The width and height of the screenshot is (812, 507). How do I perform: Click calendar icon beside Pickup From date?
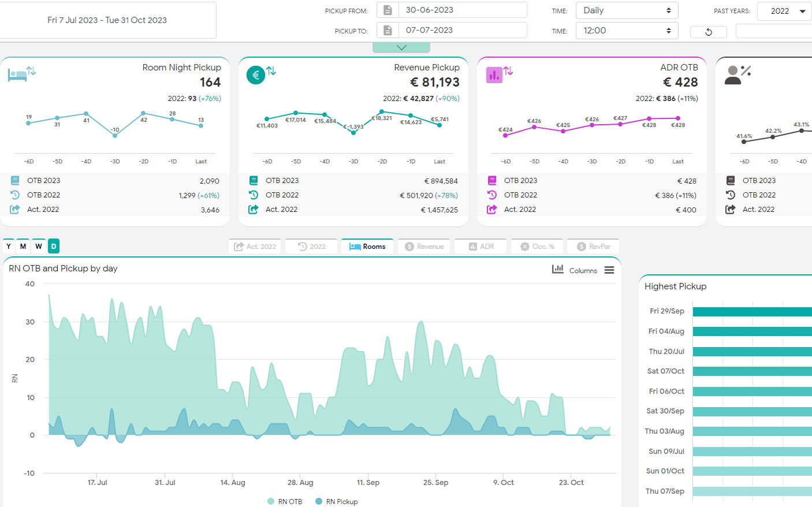388,10
